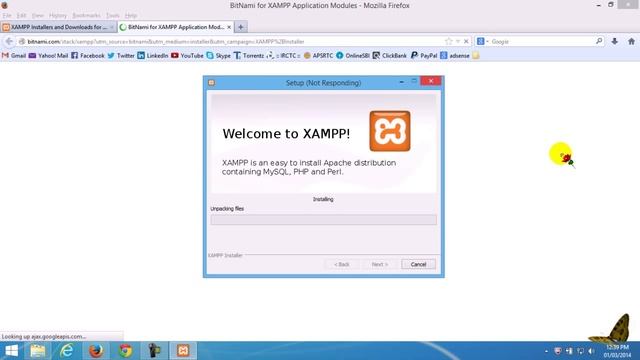Open the YouTube bookmark
640x360 pixels.
[x=187, y=56]
